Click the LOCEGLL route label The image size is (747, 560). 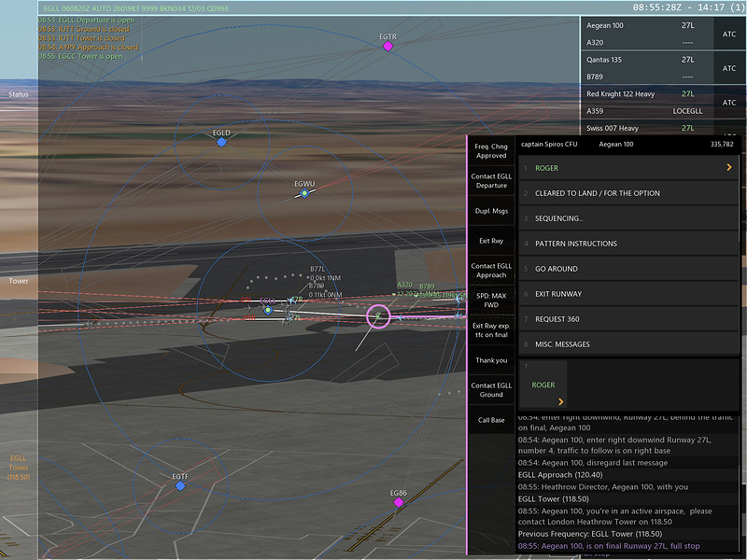687,111
